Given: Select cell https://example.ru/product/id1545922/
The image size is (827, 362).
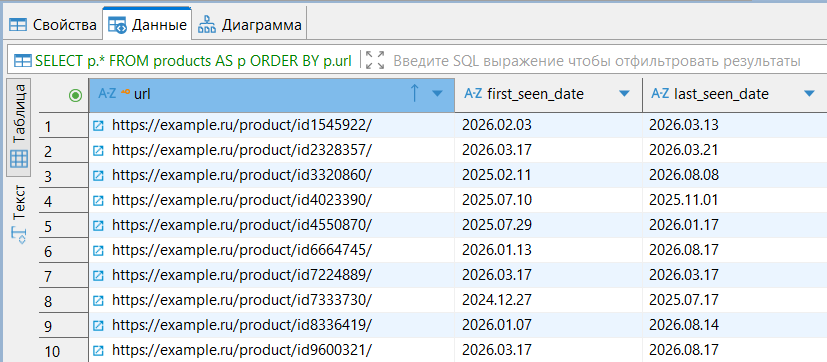Looking at the screenshot, I should (271, 126).
